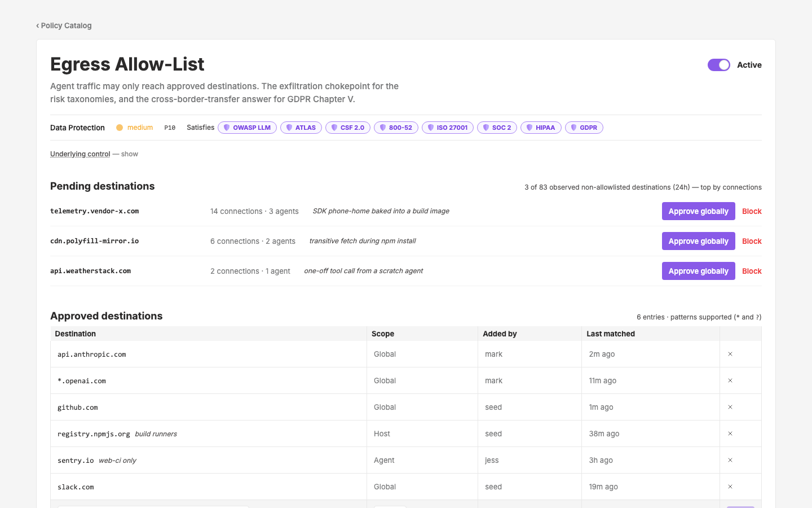
Task: Open the CSF 2.0 compliance badge
Action: (348, 128)
